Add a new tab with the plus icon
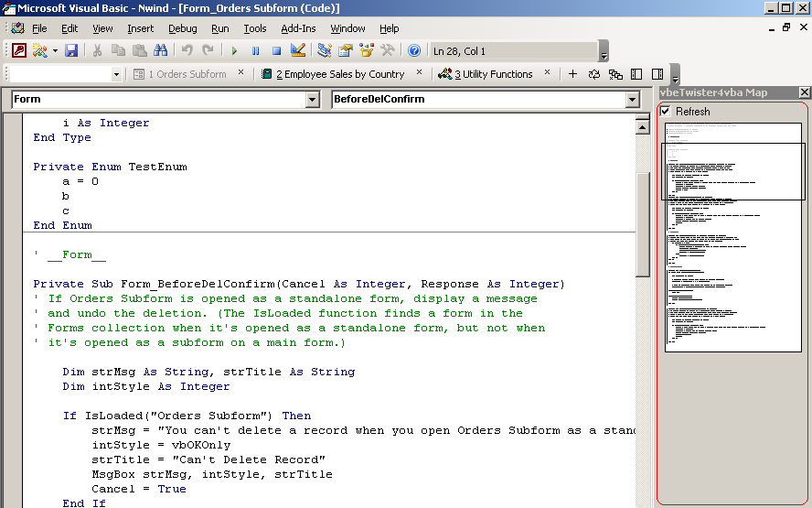Screen dimensions: 812x508 tap(572, 74)
